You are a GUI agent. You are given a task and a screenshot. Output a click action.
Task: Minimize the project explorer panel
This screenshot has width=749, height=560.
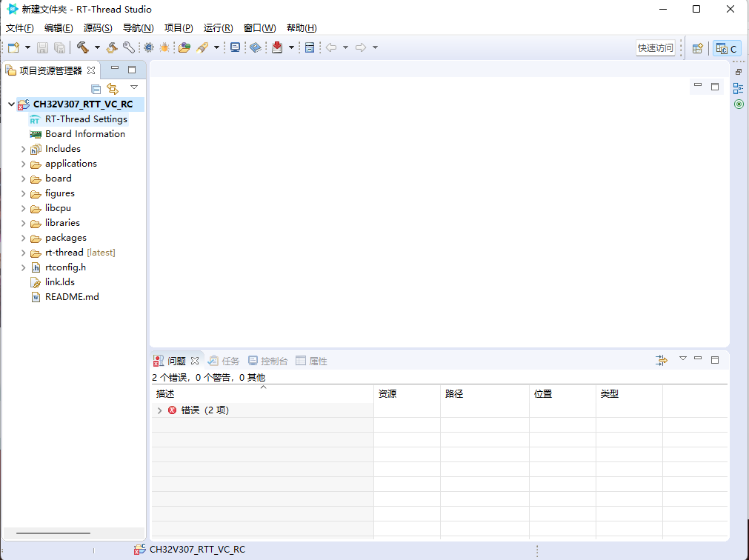pos(115,69)
